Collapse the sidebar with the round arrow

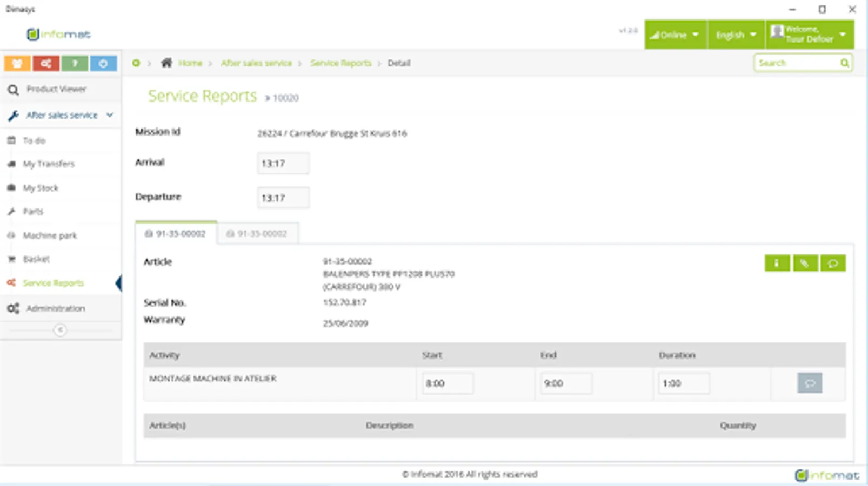click(x=60, y=330)
